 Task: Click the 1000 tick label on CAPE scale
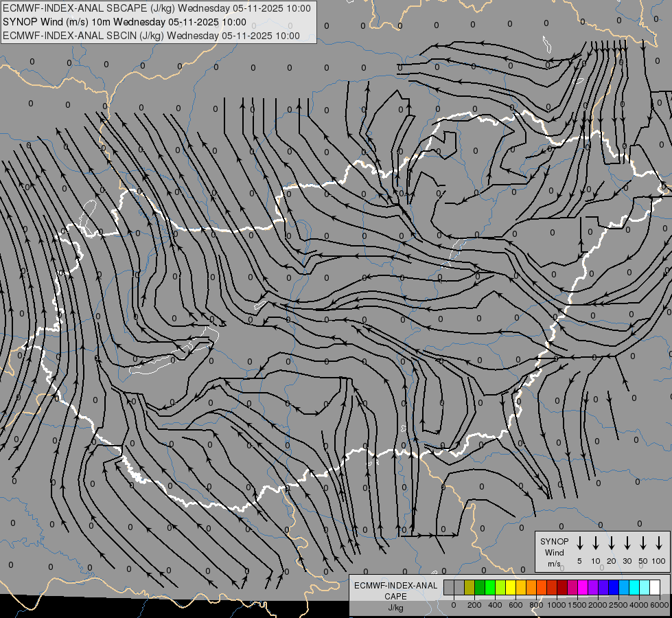pyautogui.click(x=556, y=605)
